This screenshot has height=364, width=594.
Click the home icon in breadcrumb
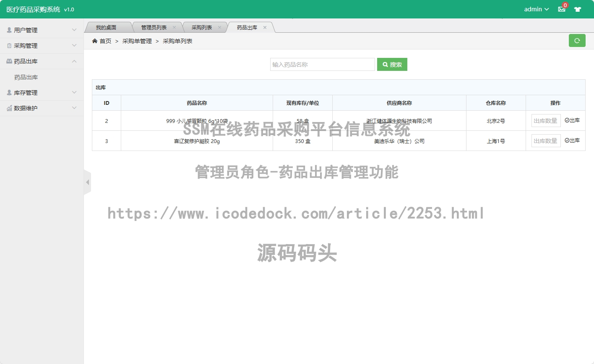coord(95,41)
